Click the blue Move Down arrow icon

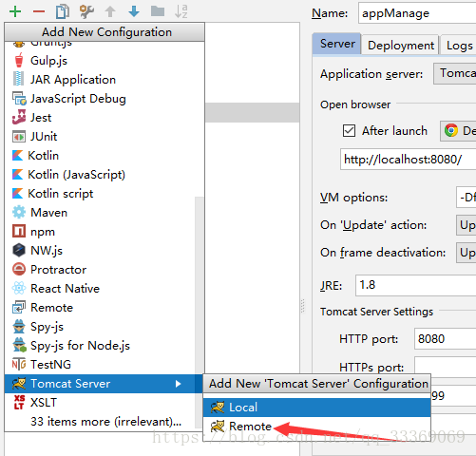(134, 11)
